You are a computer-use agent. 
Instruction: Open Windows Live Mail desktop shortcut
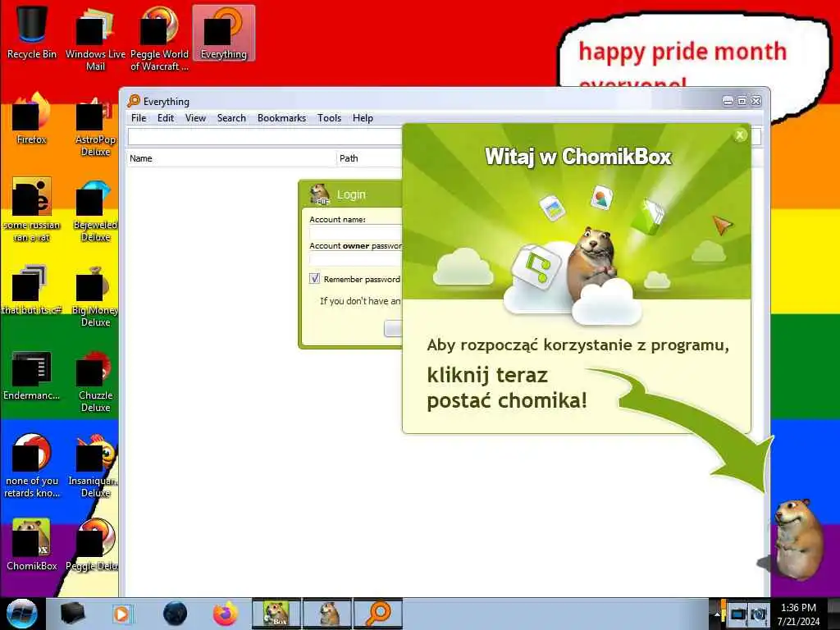coord(95,39)
